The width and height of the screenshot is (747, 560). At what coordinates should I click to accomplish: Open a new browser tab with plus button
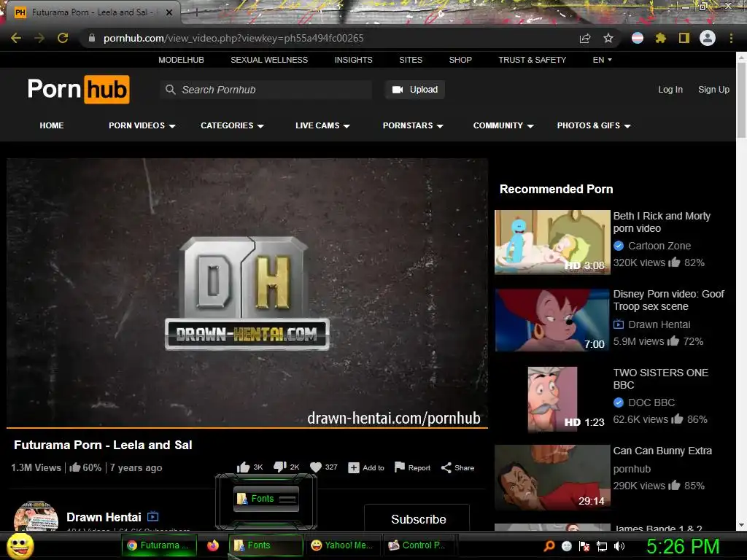coord(196,13)
